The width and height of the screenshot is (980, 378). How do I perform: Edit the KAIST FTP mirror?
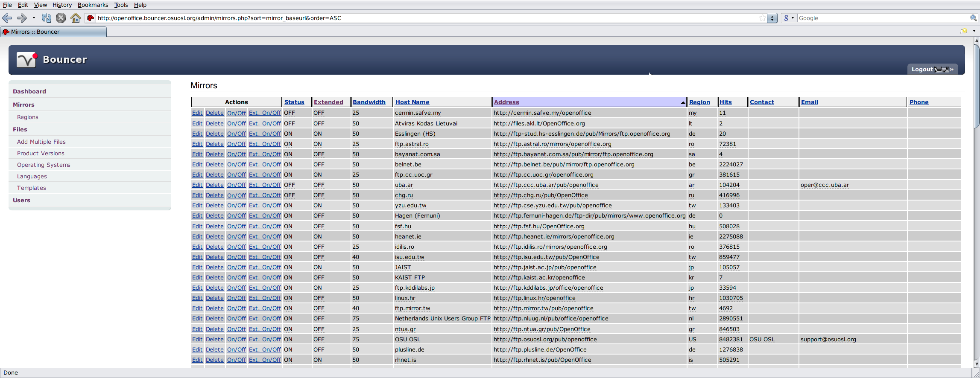197,277
